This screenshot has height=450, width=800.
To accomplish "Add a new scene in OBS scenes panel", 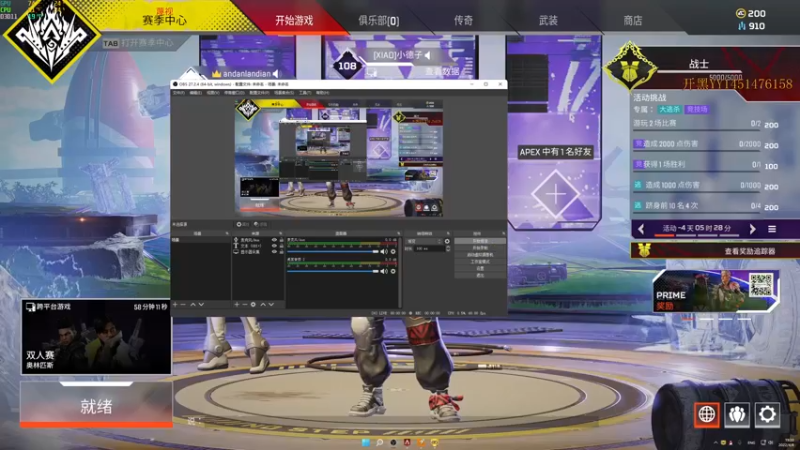I will [x=175, y=305].
